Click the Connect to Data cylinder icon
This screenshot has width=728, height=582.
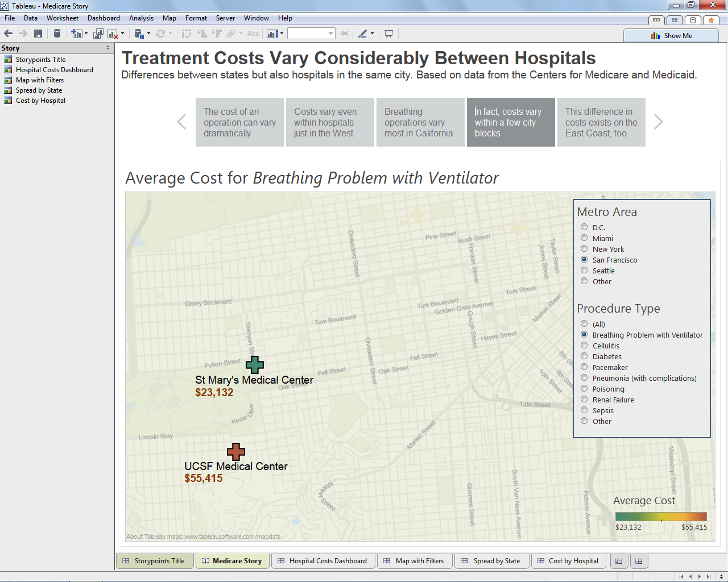(x=57, y=34)
